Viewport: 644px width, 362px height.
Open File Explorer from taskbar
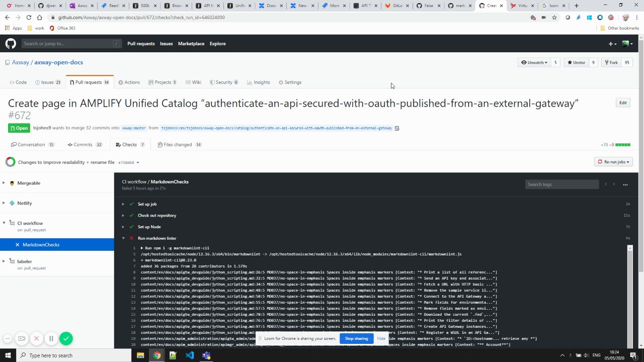pos(140,355)
